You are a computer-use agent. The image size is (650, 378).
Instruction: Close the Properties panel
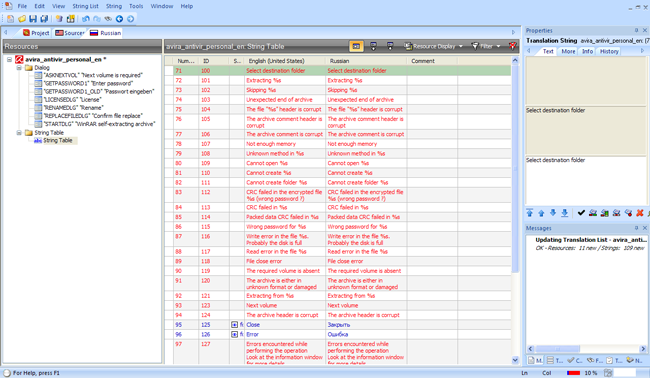click(645, 30)
